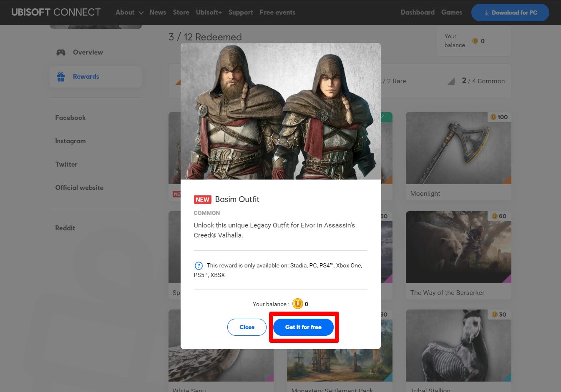Open the Instagram link
The image size is (561, 392).
click(70, 141)
